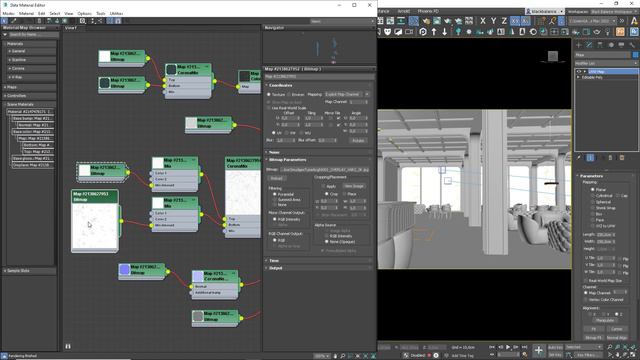Expand the Maps category in browser

[29, 87]
